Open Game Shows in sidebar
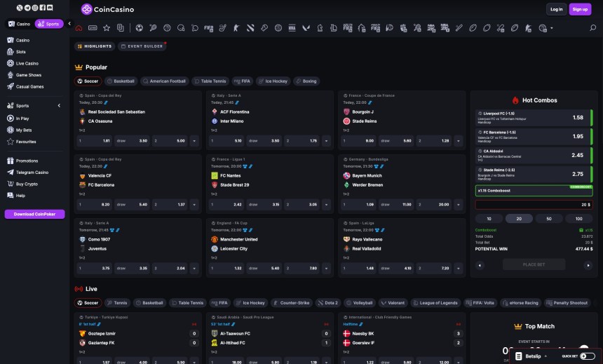This screenshot has height=364, width=603. 29,75
